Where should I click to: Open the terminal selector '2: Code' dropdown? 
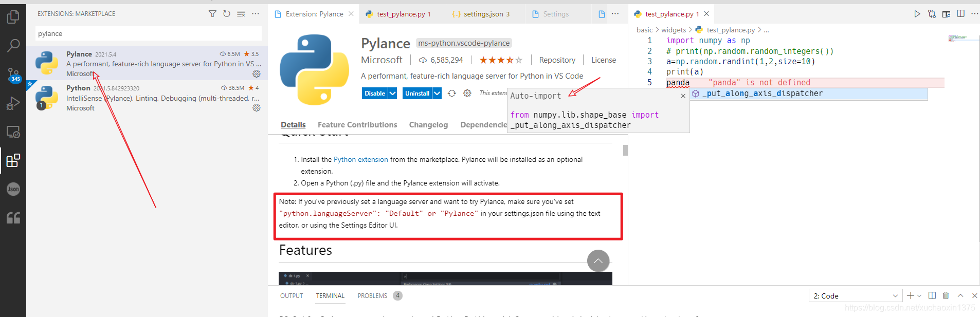(x=856, y=296)
